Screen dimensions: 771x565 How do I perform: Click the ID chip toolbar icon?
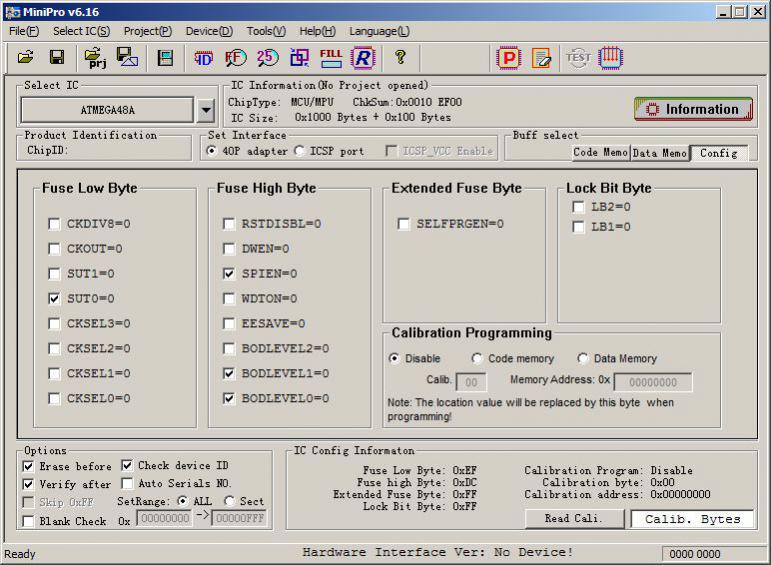pos(203,58)
